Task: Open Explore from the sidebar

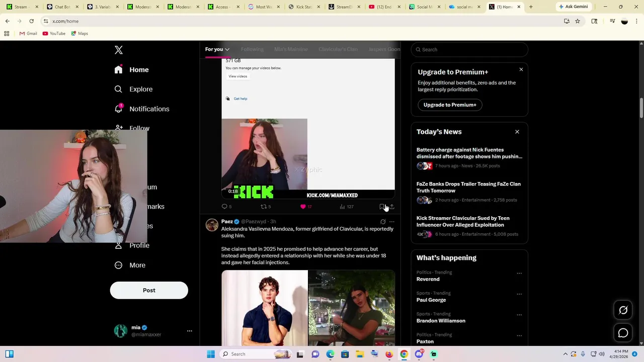Action: coord(133,89)
